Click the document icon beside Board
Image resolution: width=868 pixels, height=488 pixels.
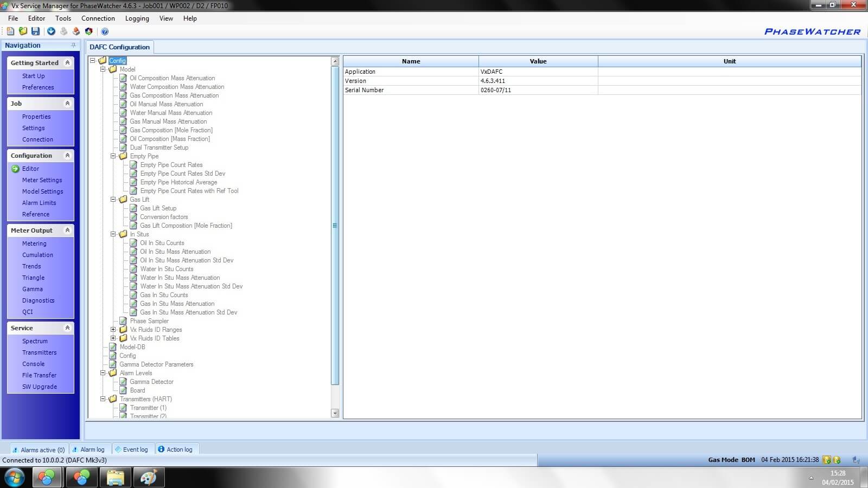pos(123,390)
